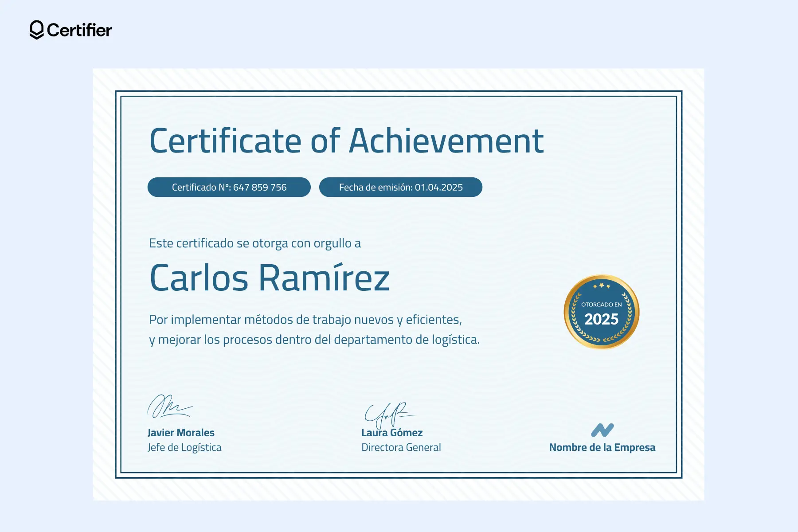Click the line 'Por implementar métodos de trabajo nuevos'

(x=305, y=320)
